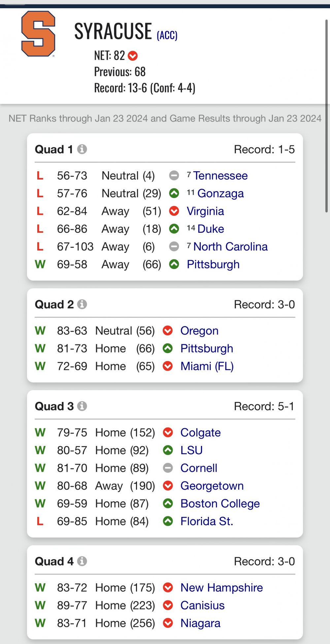This screenshot has width=330, height=644.
Task: Select the Duke team link
Action: pos(211,229)
